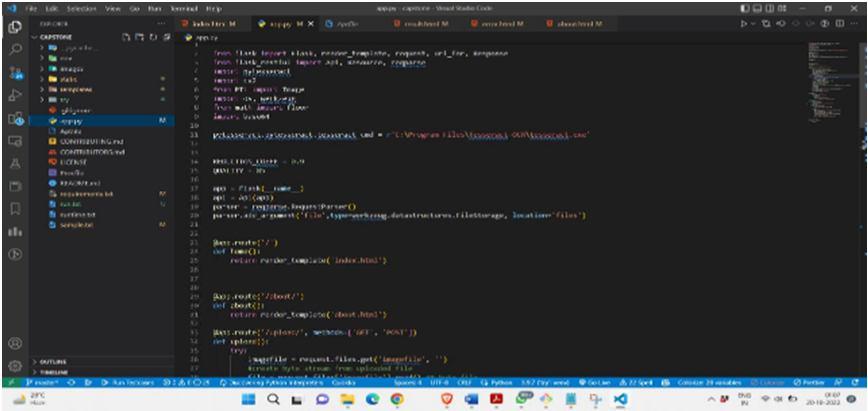Open the Accounts menu icon
Viewport: 868px width, 411px height.
pyautogui.click(x=16, y=343)
